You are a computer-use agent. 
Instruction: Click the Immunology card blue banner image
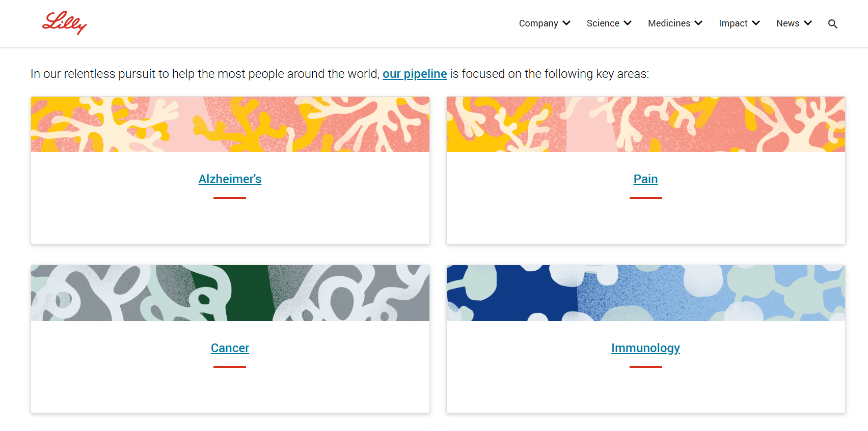(645, 293)
